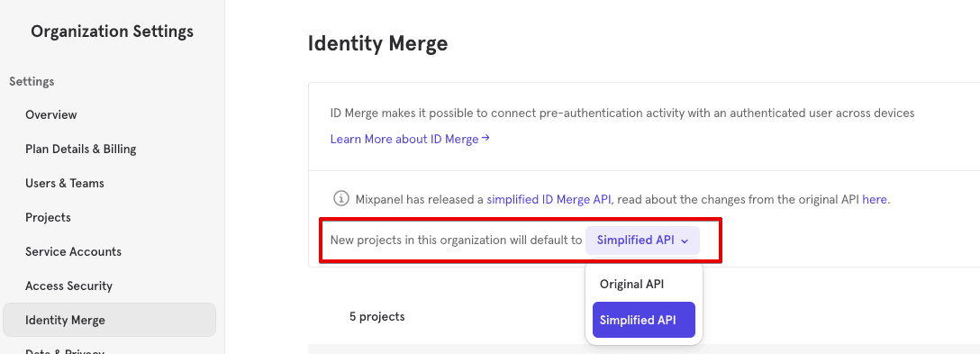Select Service Accounts in the sidebar
980x354 pixels.
click(x=73, y=251)
